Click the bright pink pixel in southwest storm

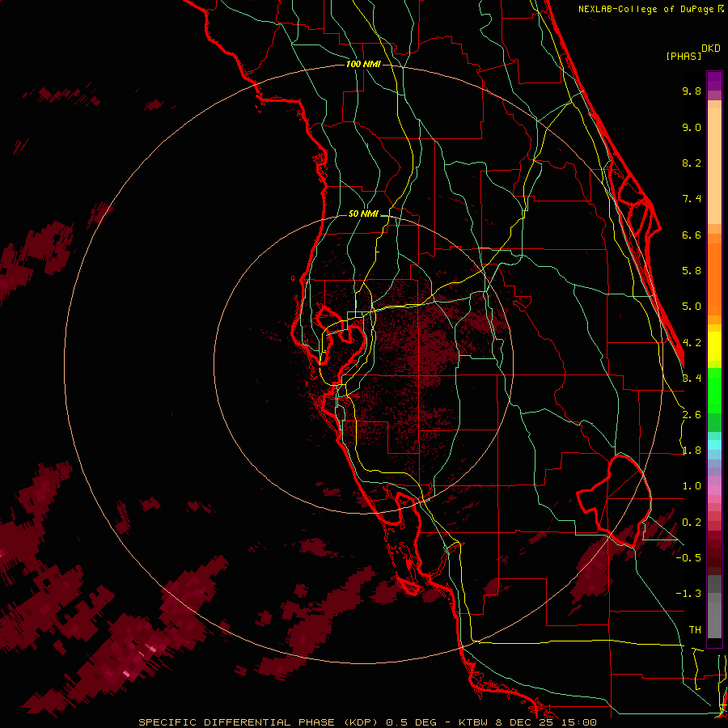click(126, 673)
